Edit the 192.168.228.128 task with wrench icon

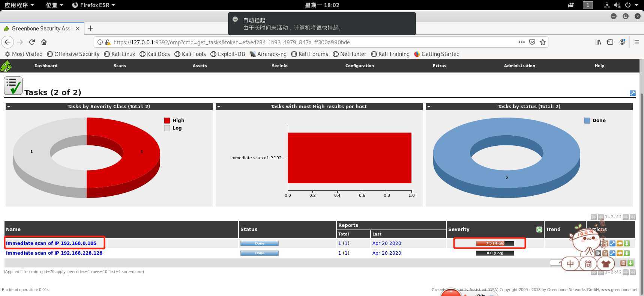[612, 253]
